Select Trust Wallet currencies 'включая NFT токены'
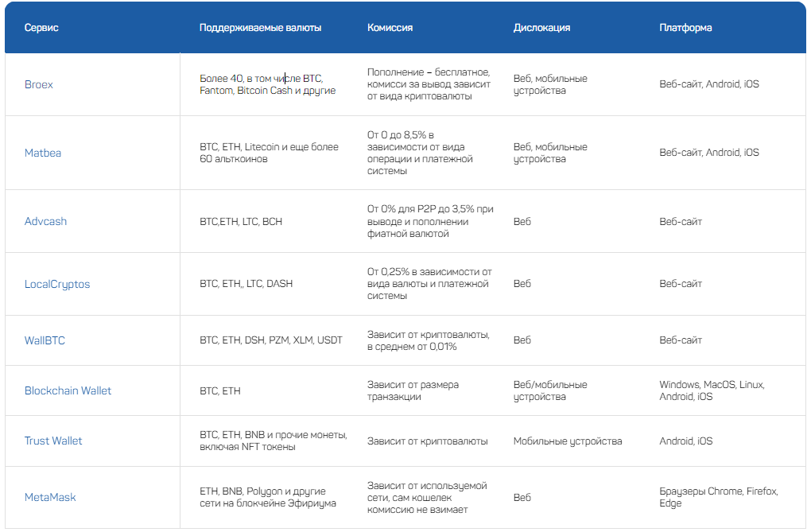The image size is (811, 532). tap(247, 447)
